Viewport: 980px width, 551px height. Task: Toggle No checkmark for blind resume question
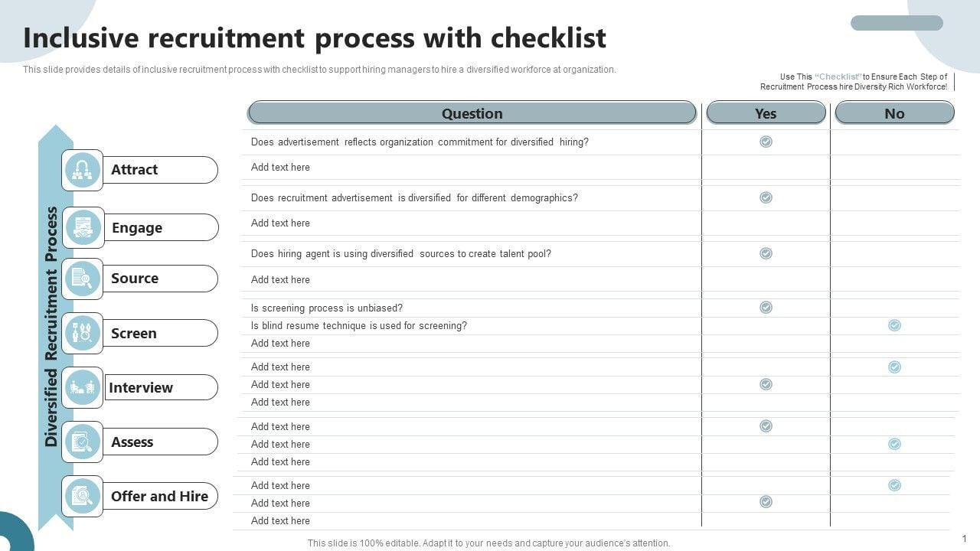(x=894, y=325)
